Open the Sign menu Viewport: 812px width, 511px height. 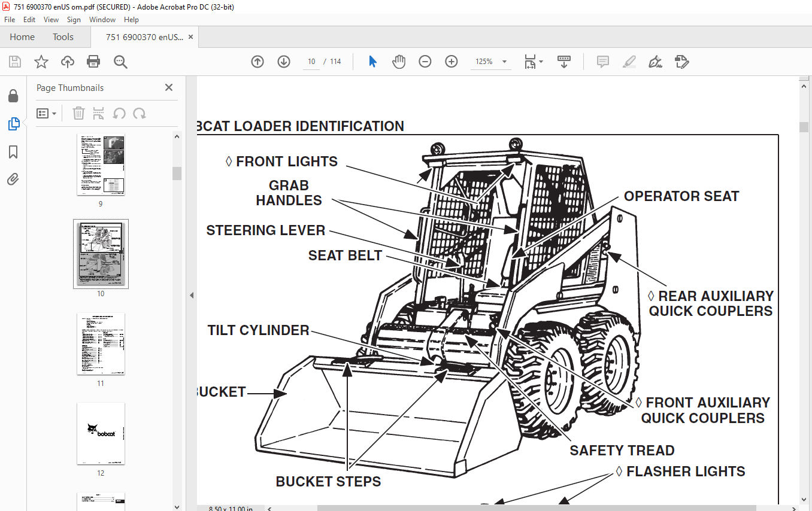74,20
